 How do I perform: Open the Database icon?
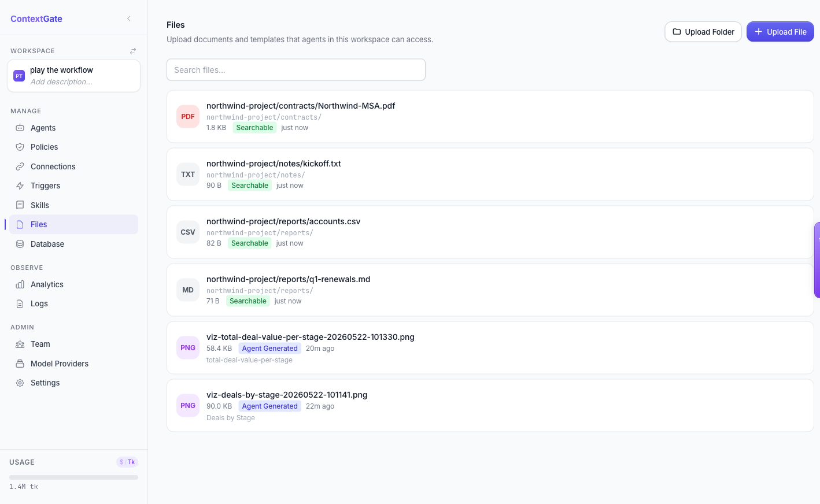click(20, 244)
